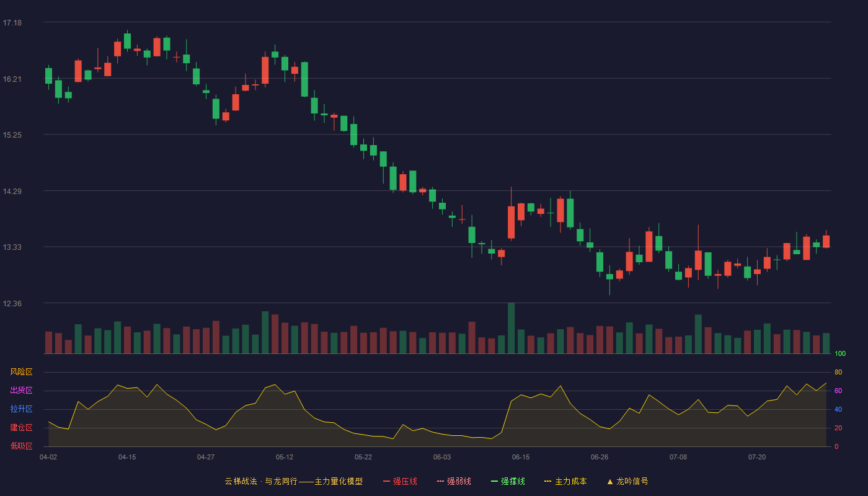
Task: Select the last red candlestick on the right
Action: coord(826,241)
